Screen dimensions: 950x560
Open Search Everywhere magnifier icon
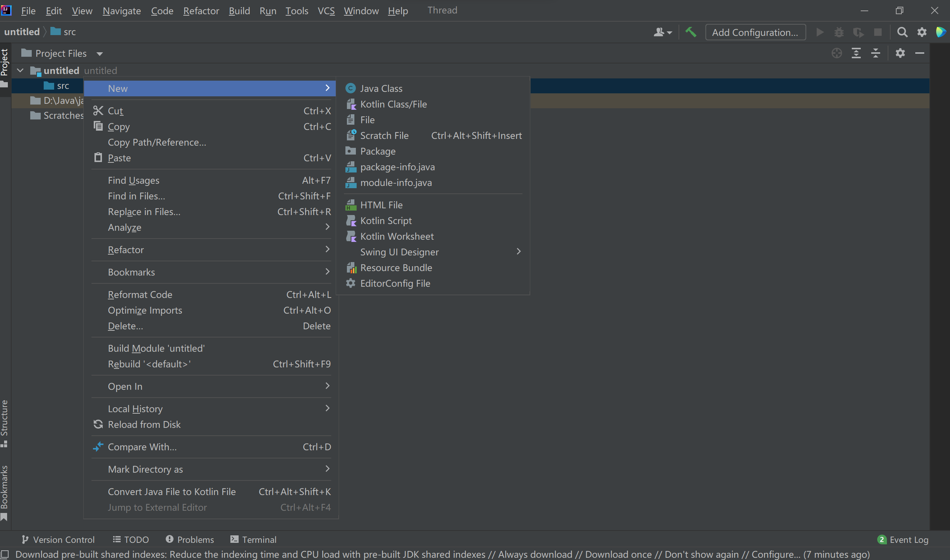point(902,32)
